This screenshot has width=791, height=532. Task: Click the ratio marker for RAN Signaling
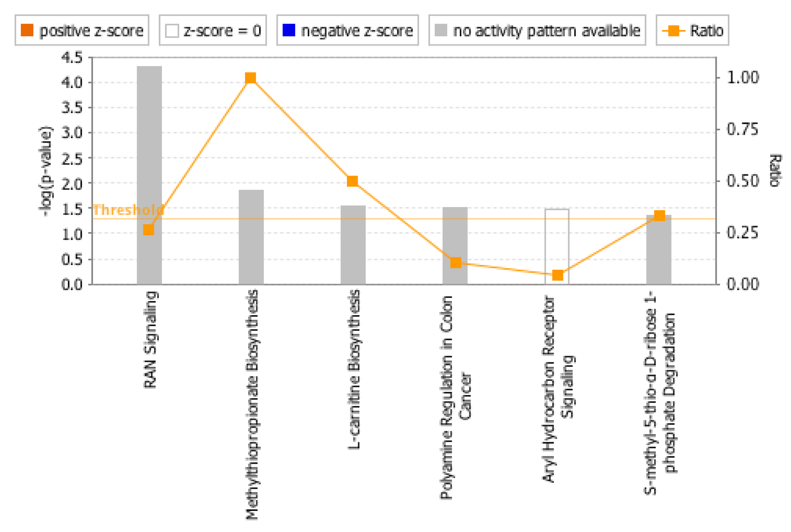click(149, 230)
